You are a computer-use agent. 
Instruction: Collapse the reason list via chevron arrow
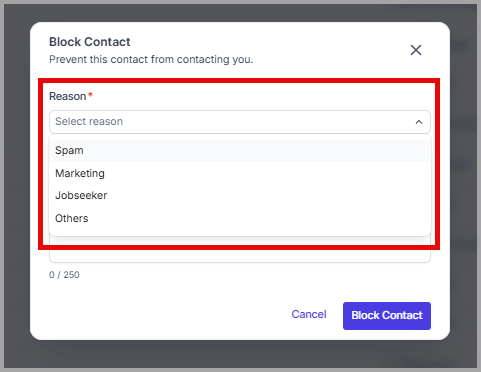coord(419,122)
